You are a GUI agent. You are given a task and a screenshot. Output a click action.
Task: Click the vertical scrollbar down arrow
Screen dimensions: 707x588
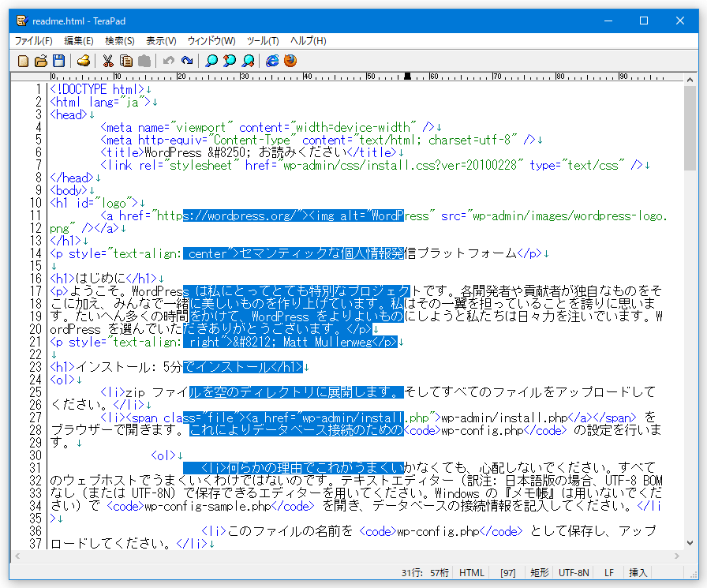click(x=690, y=543)
